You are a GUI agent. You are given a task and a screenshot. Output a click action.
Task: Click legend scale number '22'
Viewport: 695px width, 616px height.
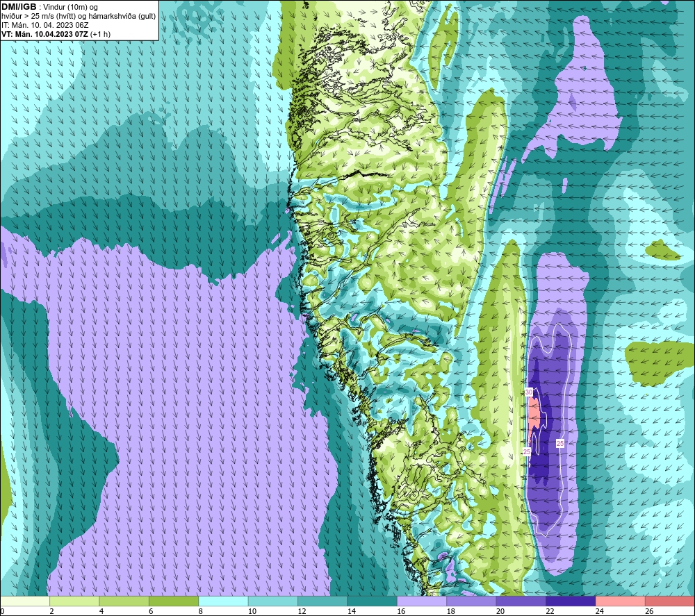pyautogui.click(x=550, y=611)
